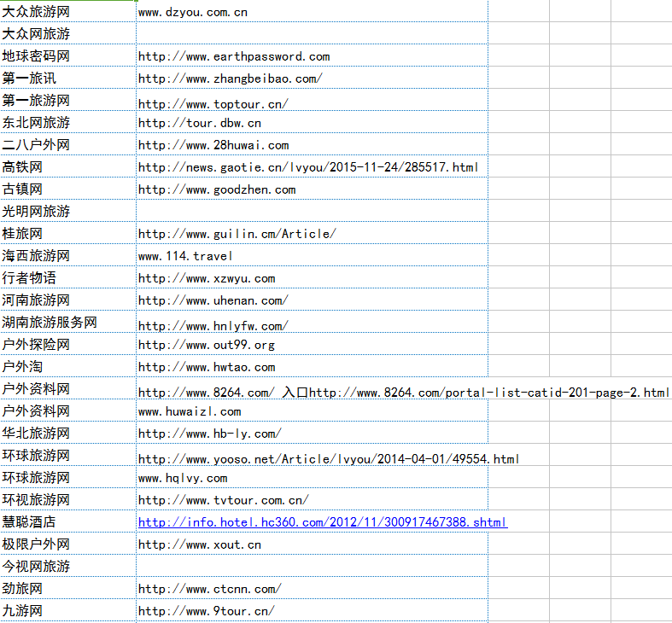Screen dimensions: 672x623
Task: Select the 九游网 cell
Action: tap(67, 610)
